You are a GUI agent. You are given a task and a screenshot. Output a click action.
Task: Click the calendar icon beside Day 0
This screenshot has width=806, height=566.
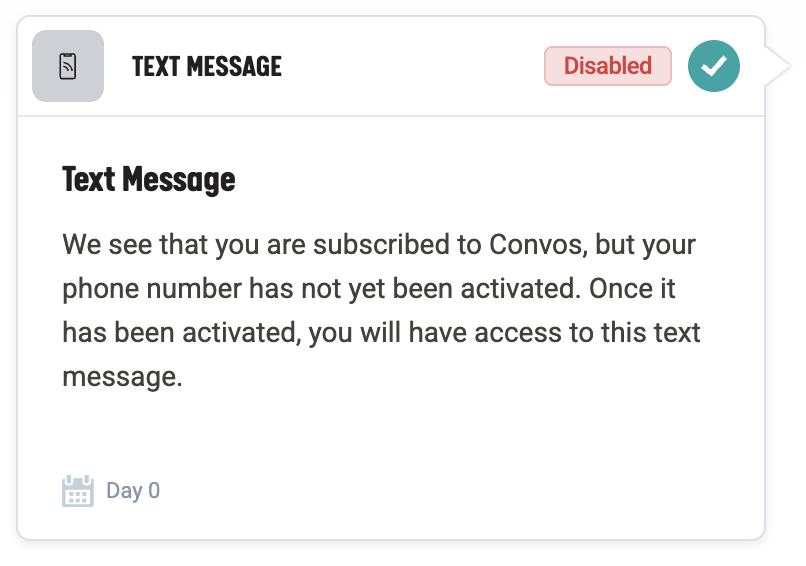(x=78, y=491)
